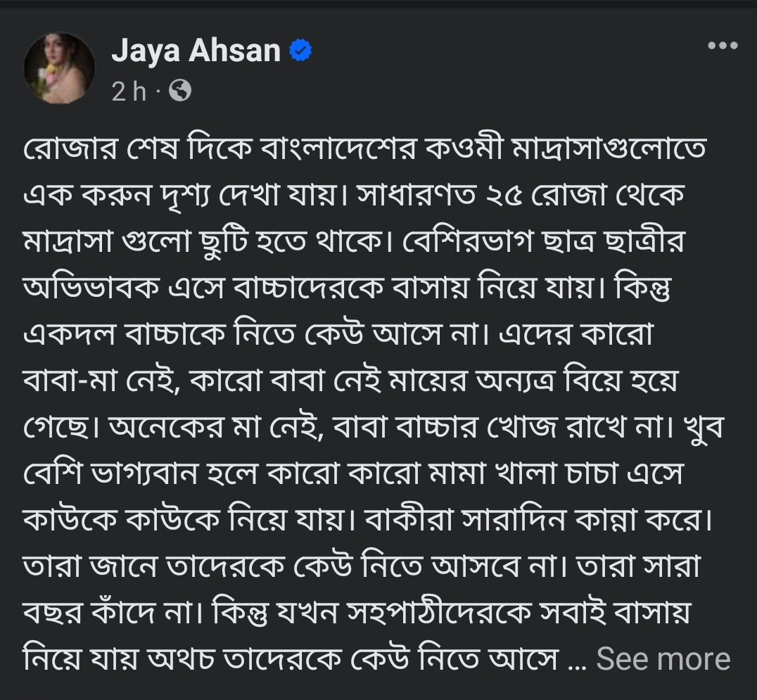Image resolution: width=757 pixels, height=700 pixels.
Task: Click the Jaya Ahsan name link
Action: [x=196, y=51]
